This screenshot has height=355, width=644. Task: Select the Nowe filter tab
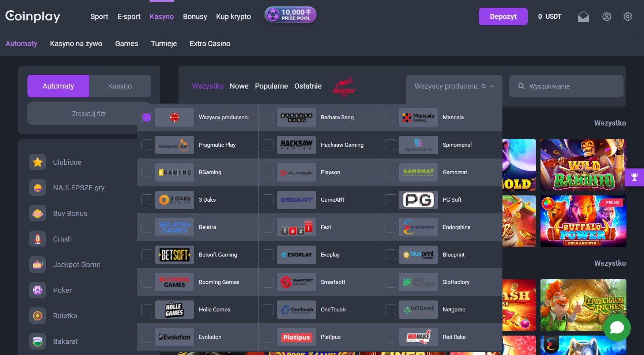[x=239, y=86]
